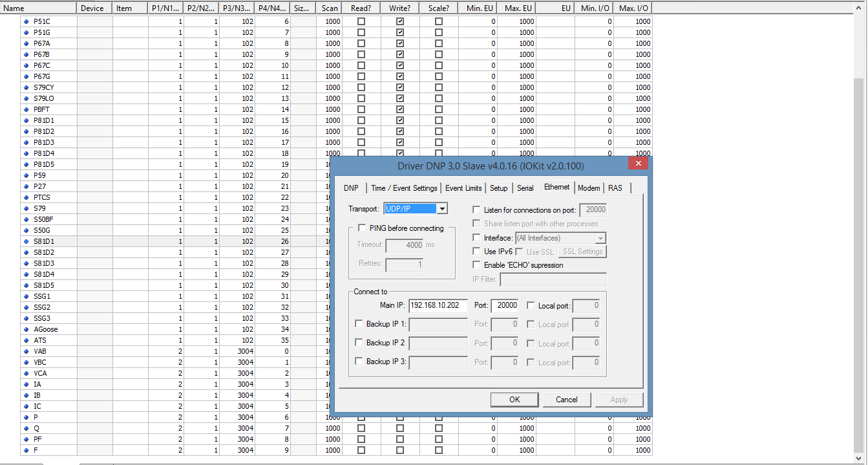The width and height of the screenshot is (868, 465).
Task: Close the Driver DNP 3.0 Slave dialog
Action: click(638, 164)
